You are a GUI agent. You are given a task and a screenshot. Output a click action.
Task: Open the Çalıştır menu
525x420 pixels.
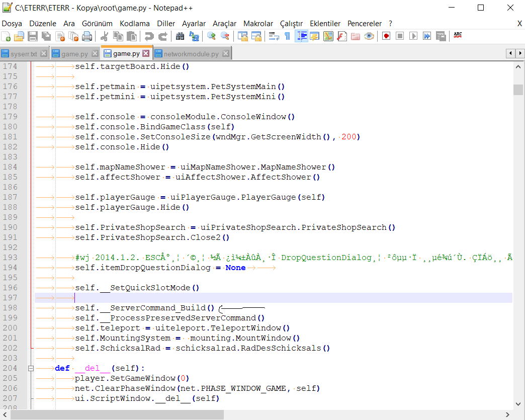point(291,24)
